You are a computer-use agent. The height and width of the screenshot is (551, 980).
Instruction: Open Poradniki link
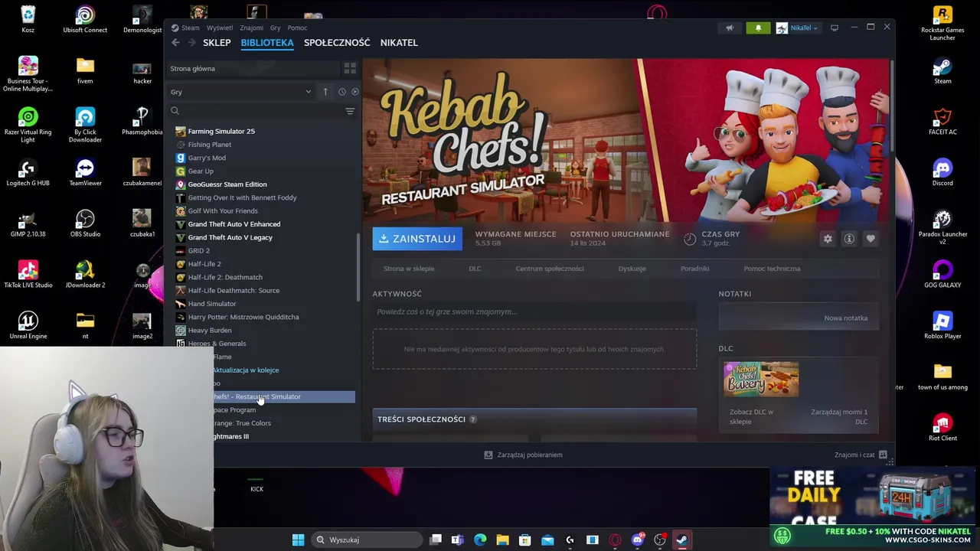point(694,269)
